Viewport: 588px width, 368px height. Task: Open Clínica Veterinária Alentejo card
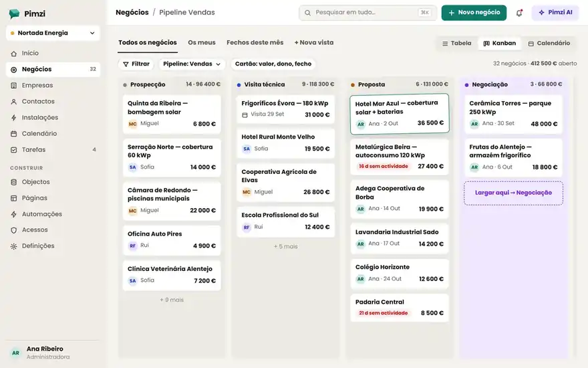172,276
